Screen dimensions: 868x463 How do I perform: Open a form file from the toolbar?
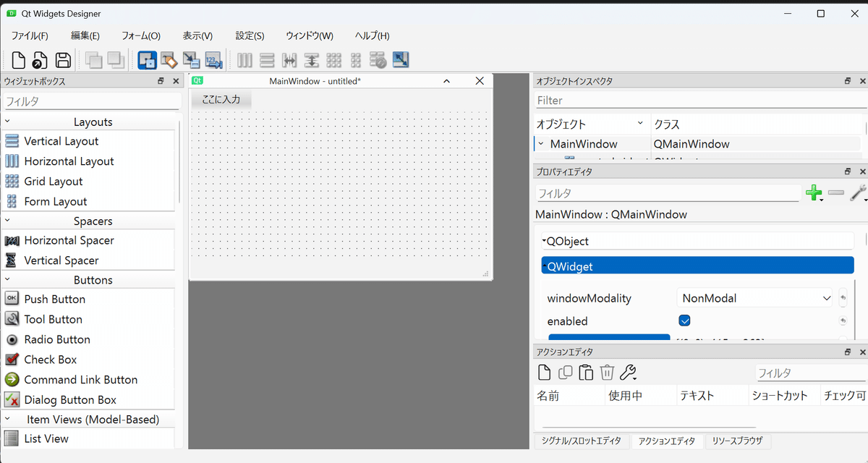click(x=41, y=60)
